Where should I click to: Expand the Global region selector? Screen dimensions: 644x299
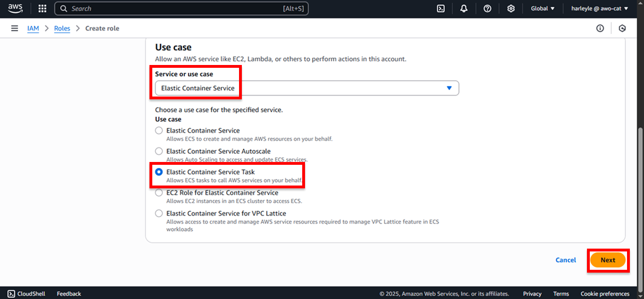click(543, 8)
